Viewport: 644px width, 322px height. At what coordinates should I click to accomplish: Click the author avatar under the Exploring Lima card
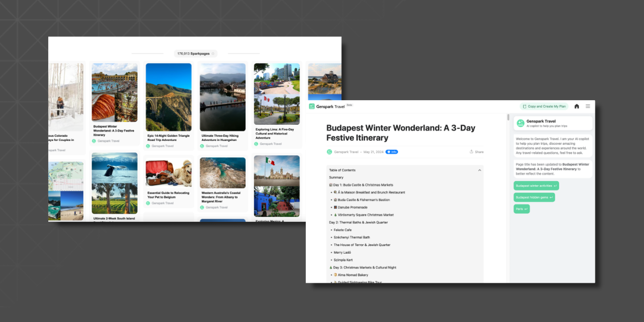[256, 144]
